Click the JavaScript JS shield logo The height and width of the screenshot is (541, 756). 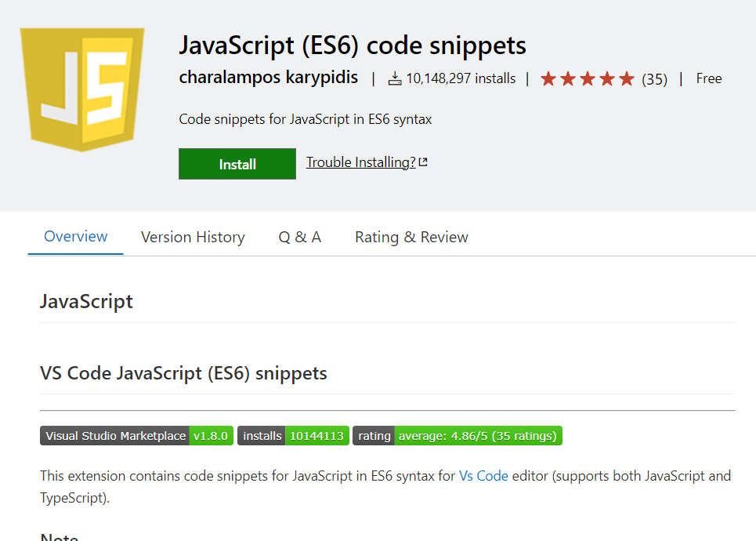[82, 89]
